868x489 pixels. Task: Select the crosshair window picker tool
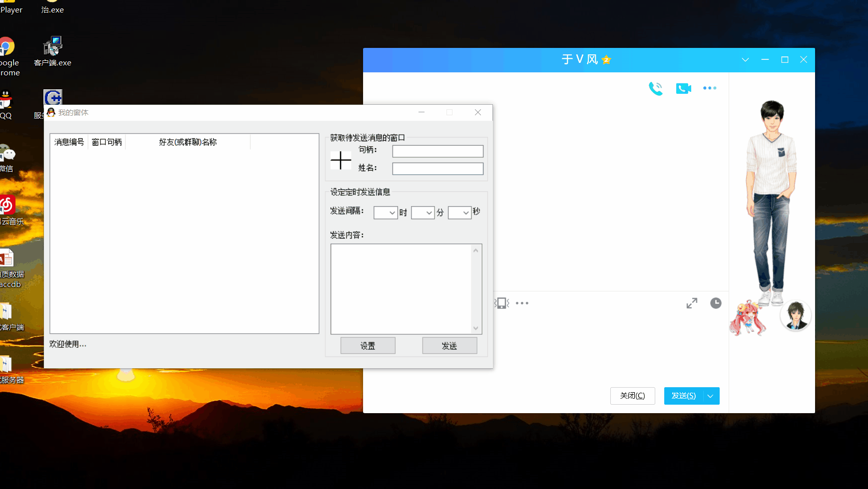point(341,160)
